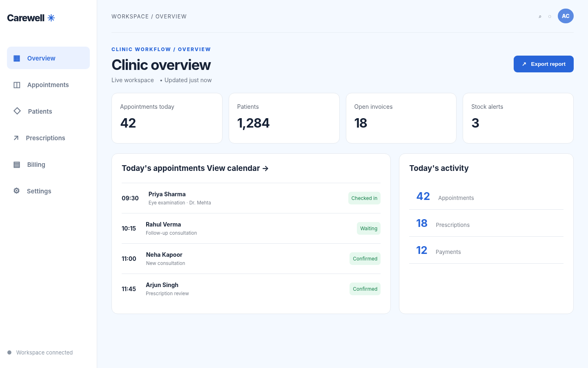Click the Follow-up consultation subtitle
588x368 pixels.
coord(171,233)
